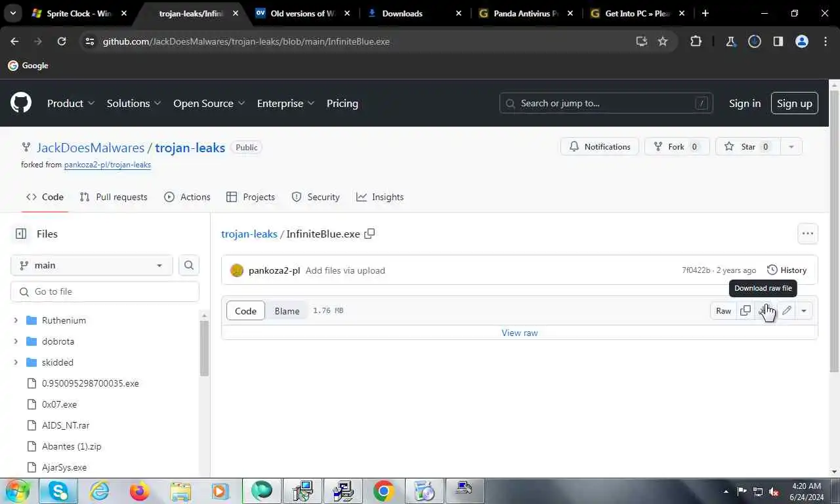Open the Insights tab
The height and width of the screenshot is (504, 840).
(x=380, y=197)
